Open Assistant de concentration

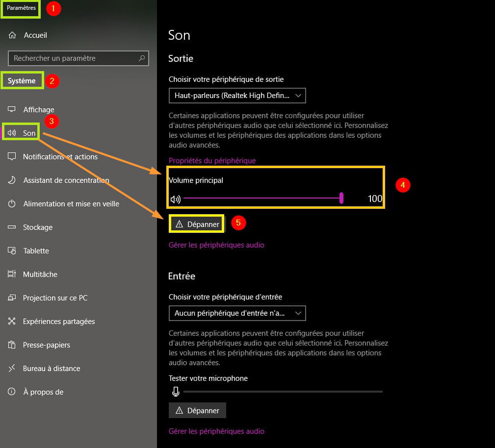click(x=66, y=180)
